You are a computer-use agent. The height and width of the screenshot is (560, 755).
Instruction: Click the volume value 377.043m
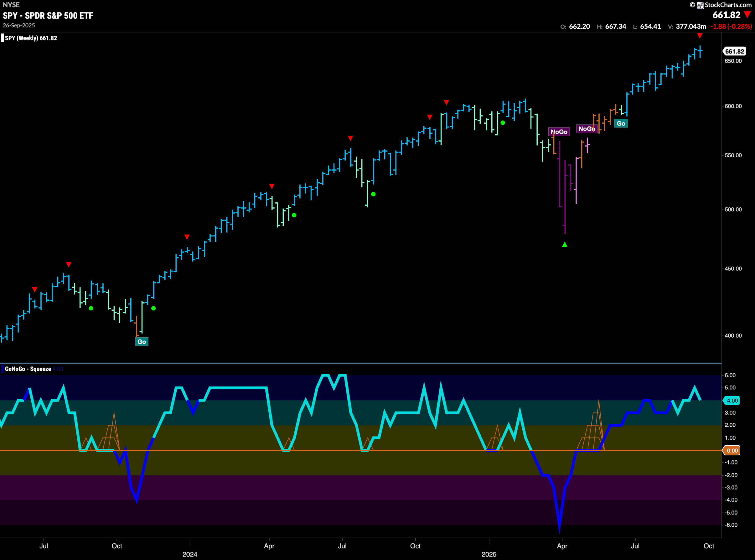click(x=691, y=27)
